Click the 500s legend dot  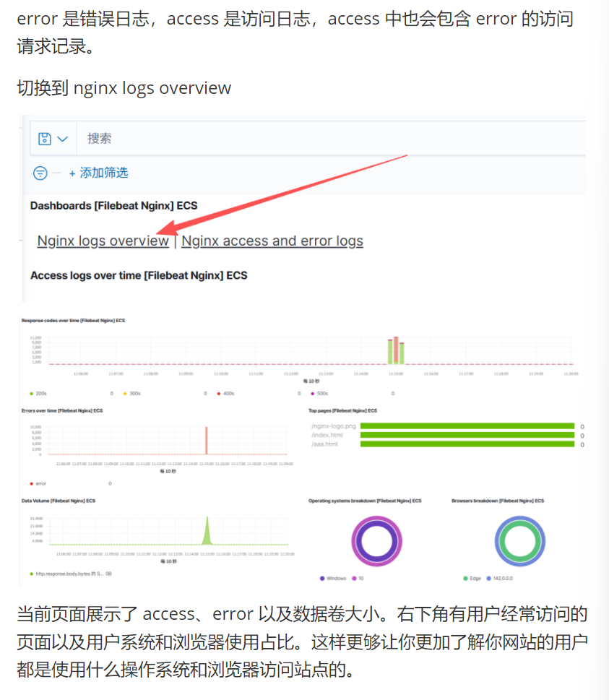pyautogui.click(x=312, y=394)
